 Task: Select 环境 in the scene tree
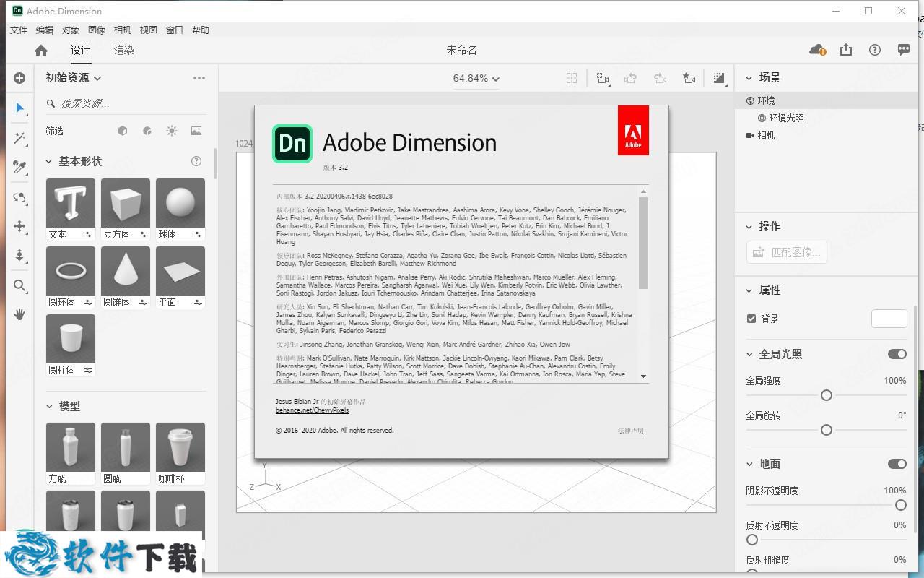click(766, 100)
